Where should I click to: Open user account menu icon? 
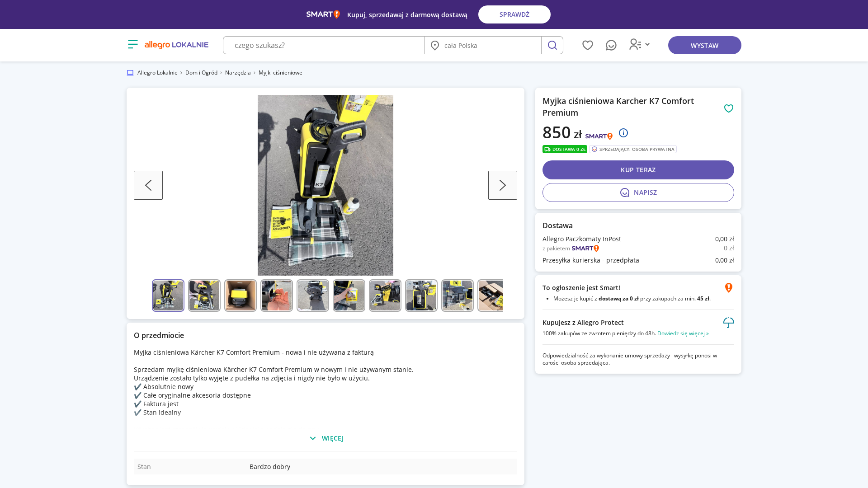pyautogui.click(x=639, y=44)
